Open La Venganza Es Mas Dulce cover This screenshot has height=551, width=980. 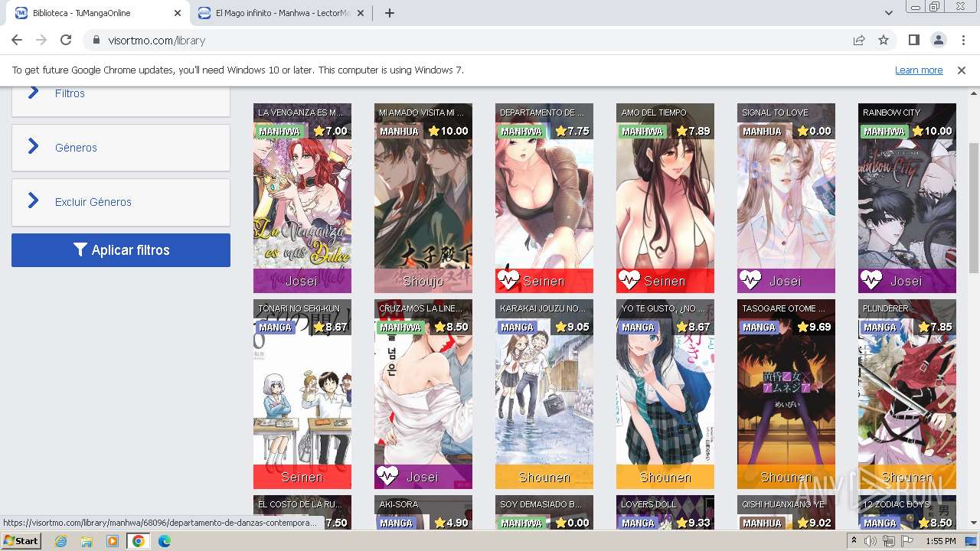coord(302,198)
